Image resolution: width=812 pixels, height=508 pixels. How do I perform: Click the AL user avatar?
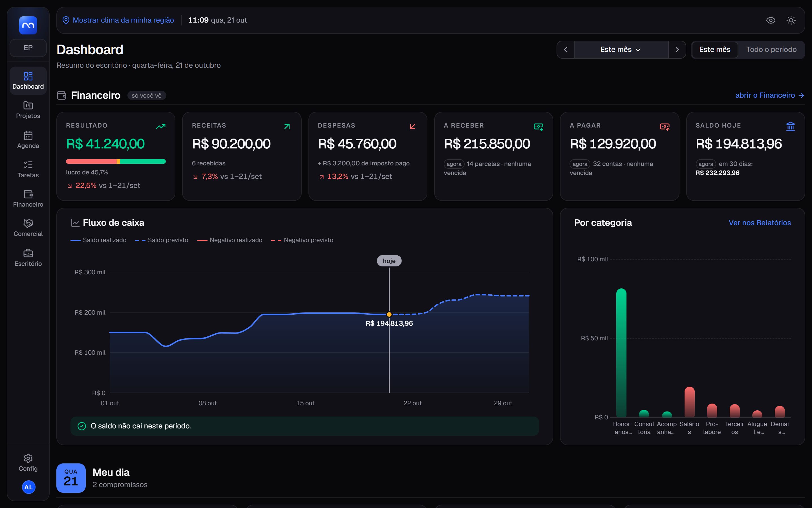28,487
